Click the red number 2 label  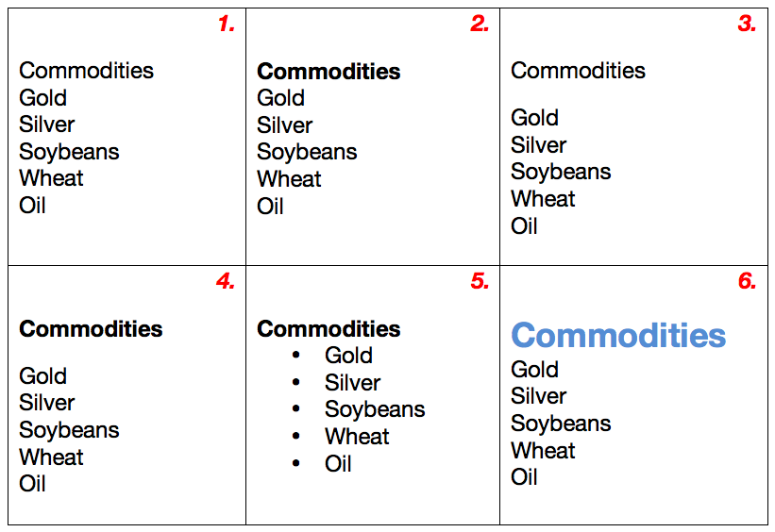(x=480, y=25)
